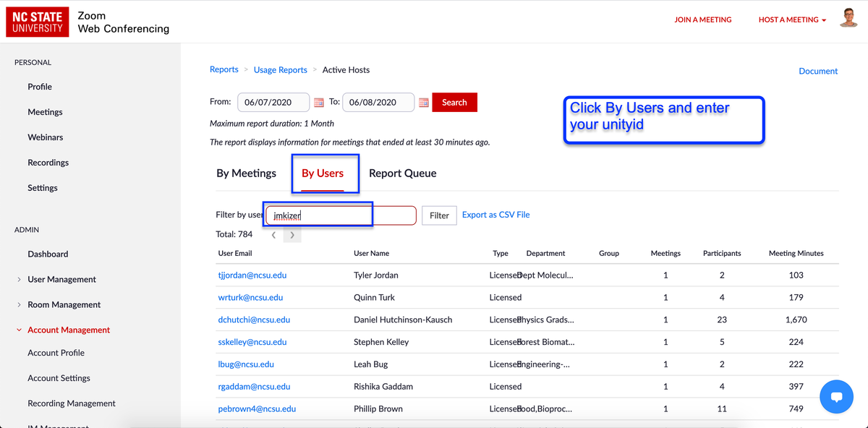
Task: Go to previous results page arrow
Action: (x=273, y=235)
